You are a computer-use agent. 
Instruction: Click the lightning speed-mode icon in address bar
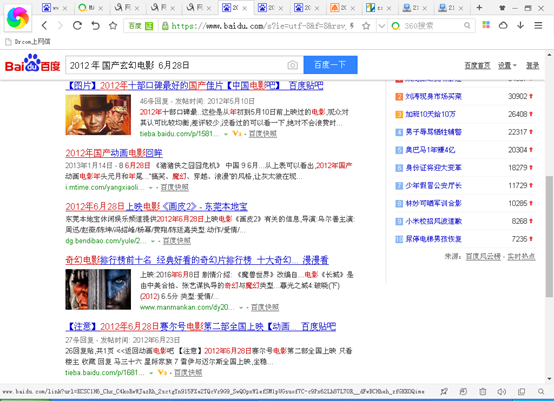(352, 26)
